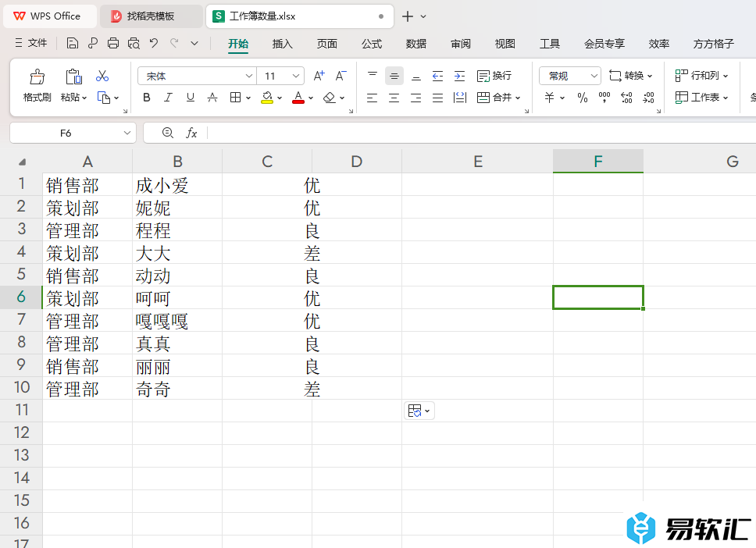756x548 pixels.
Task: Open 工作表 worksheet menu
Action: point(701,98)
